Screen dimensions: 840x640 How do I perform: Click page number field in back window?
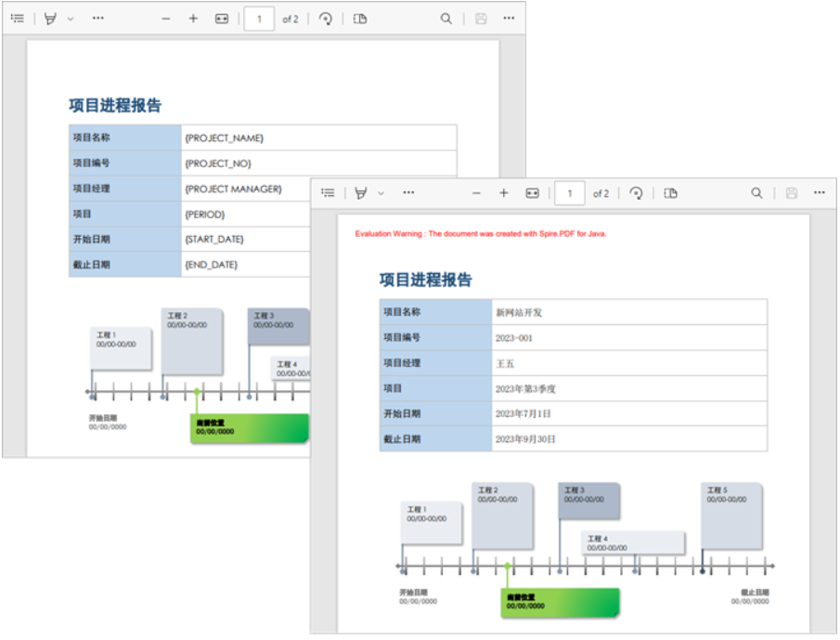point(259,20)
